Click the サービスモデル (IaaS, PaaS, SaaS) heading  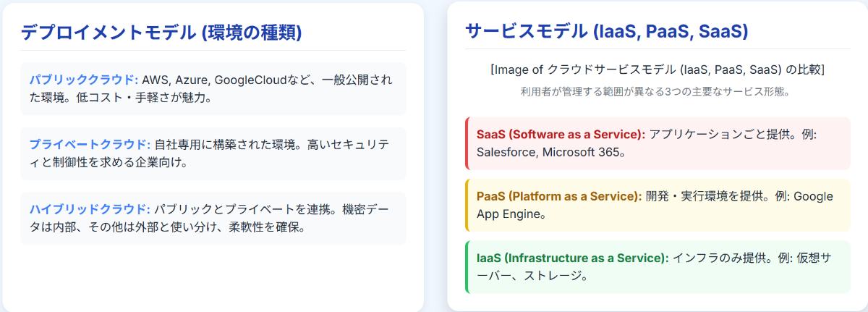pyautogui.click(x=606, y=32)
